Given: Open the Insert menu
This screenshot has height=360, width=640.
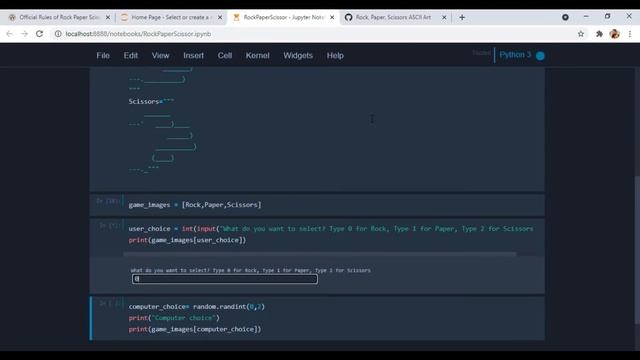Looking at the screenshot, I should click(193, 56).
